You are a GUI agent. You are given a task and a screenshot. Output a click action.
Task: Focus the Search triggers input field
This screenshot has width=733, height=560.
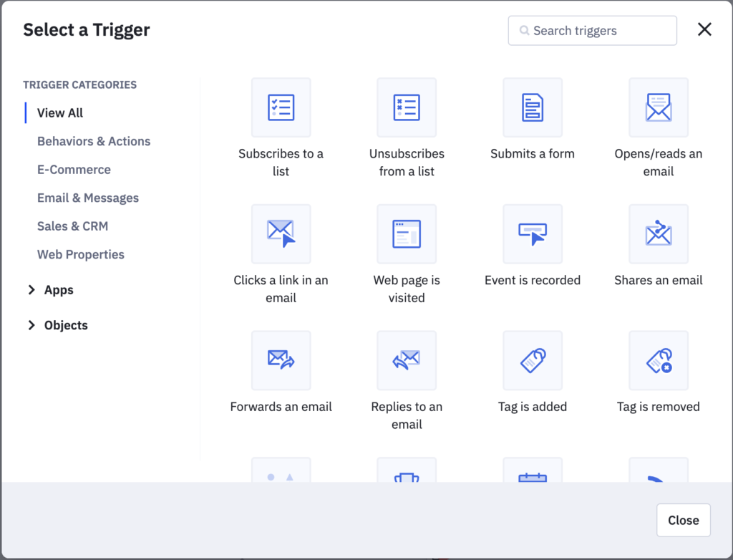pyautogui.click(x=592, y=30)
